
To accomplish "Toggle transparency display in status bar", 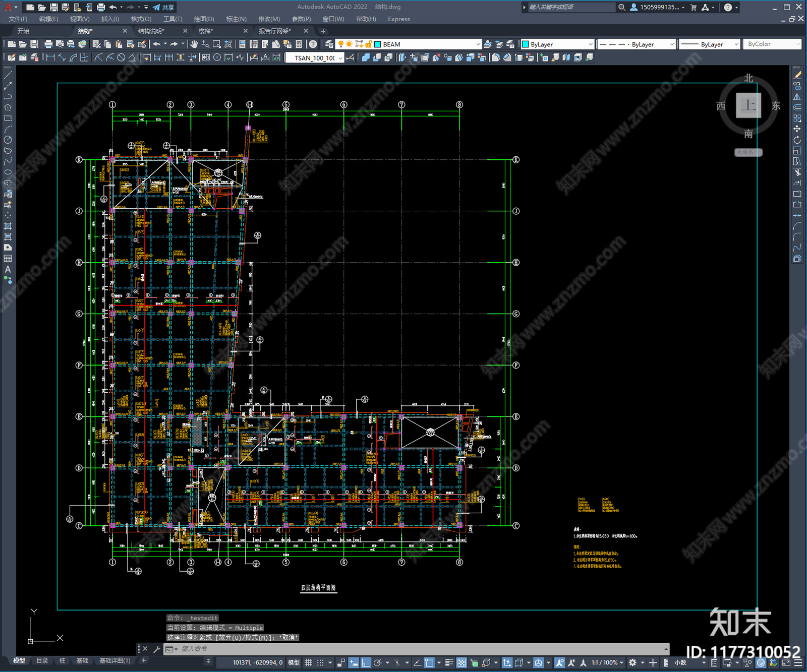I will click(462, 662).
